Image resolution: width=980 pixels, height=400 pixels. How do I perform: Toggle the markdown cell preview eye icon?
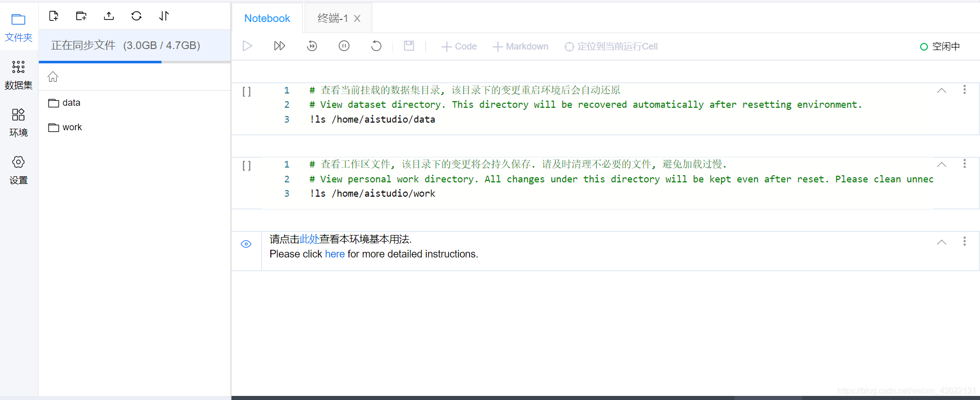(x=246, y=244)
